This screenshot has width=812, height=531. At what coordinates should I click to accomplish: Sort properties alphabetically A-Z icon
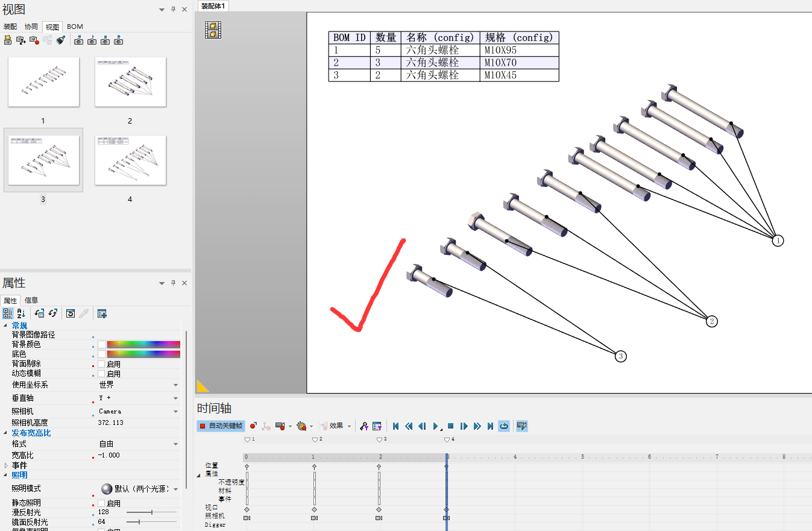coord(21,313)
